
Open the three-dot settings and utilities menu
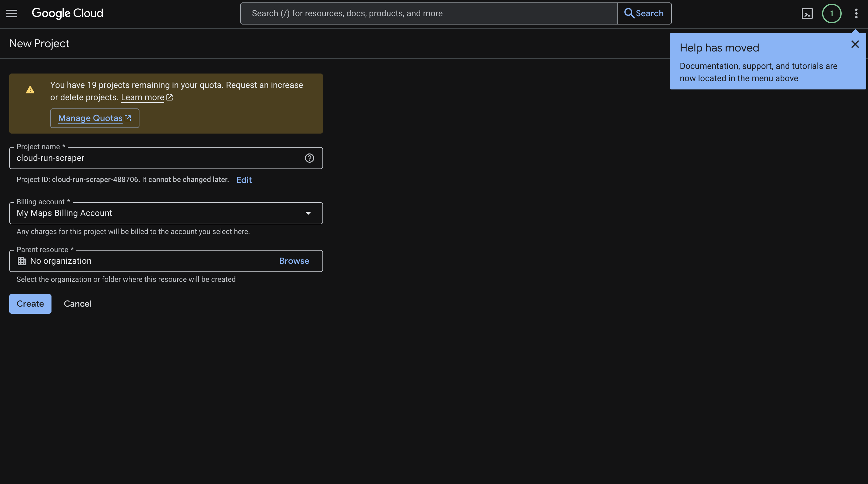(x=856, y=13)
